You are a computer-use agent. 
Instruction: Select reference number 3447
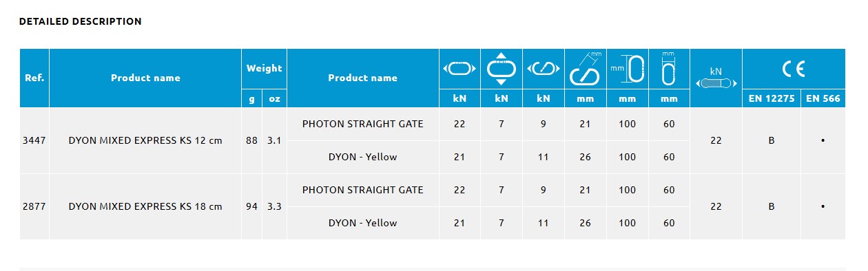(x=34, y=140)
